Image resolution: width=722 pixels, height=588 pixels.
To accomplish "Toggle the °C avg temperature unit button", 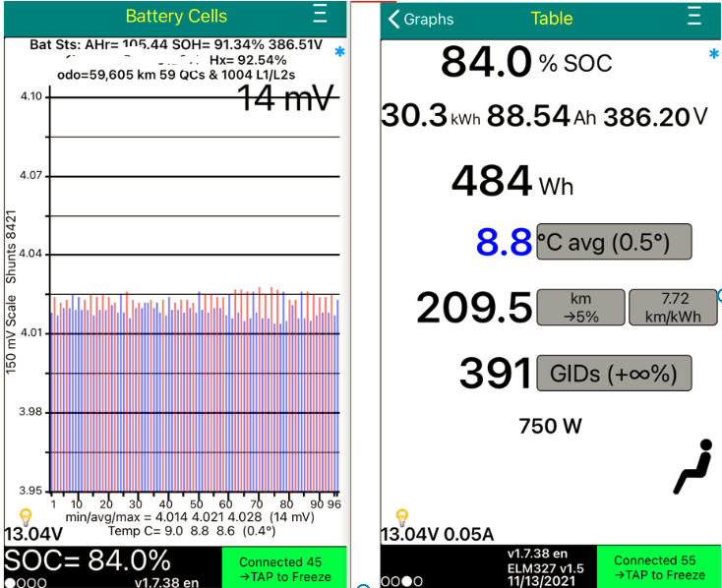I will [613, 242].
